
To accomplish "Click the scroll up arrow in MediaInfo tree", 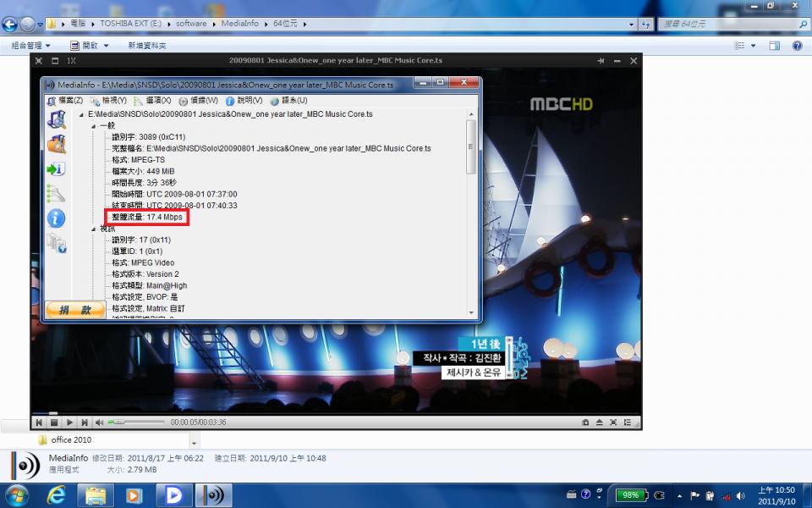I will (x=471, y=114).
